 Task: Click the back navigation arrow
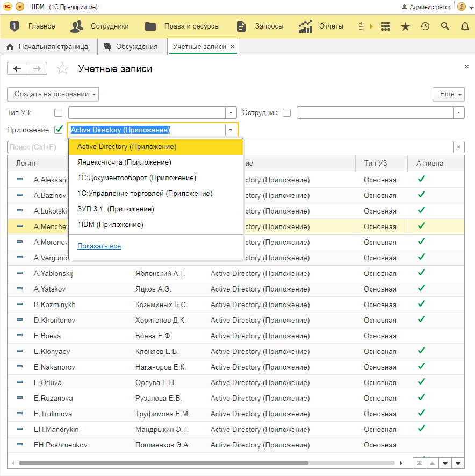coord(17,68)
